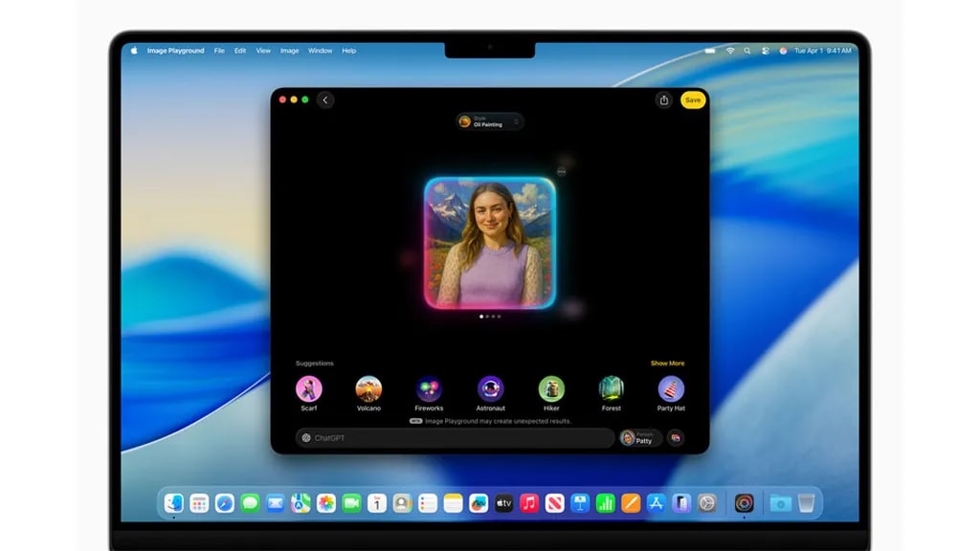980x551 pixels.
Task: Go back using the back arrow
Action: coord(326,99)
